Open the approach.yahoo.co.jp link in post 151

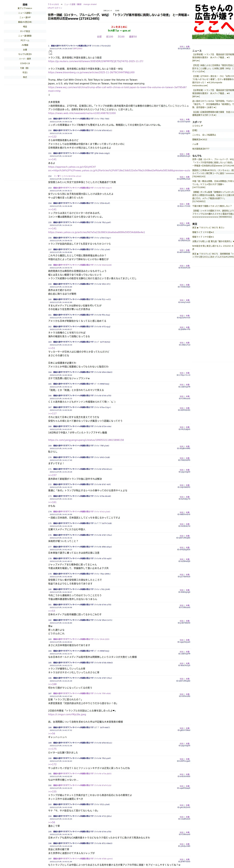(119, 169)
